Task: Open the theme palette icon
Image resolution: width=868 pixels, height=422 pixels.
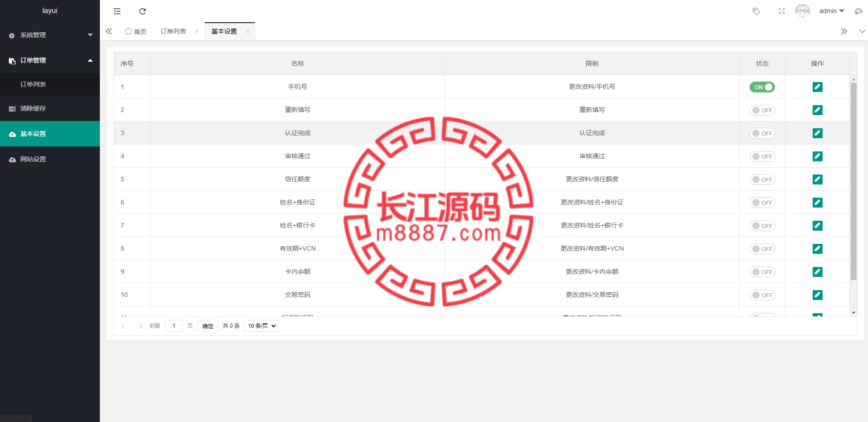Action: click(858, 11)
